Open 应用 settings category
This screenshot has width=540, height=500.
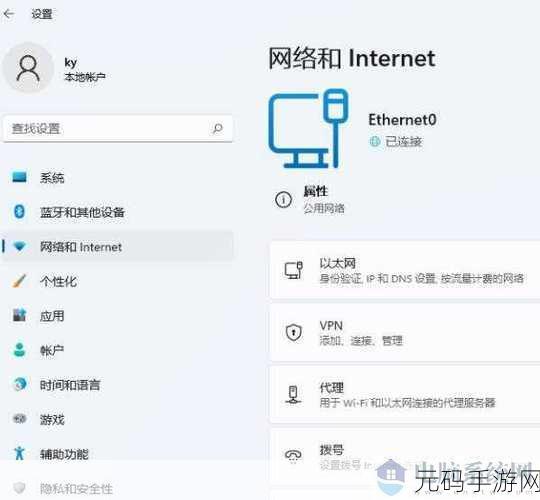(118, 316)
